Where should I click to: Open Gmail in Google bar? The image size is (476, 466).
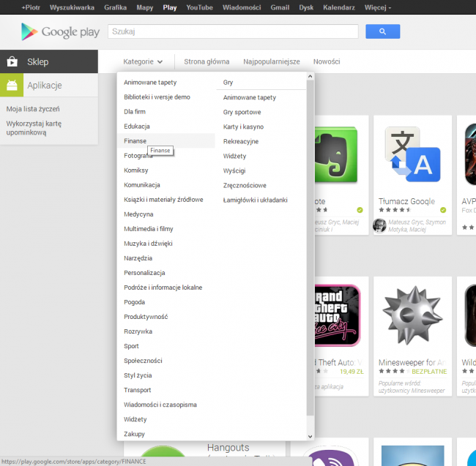[x=280, y=7]
